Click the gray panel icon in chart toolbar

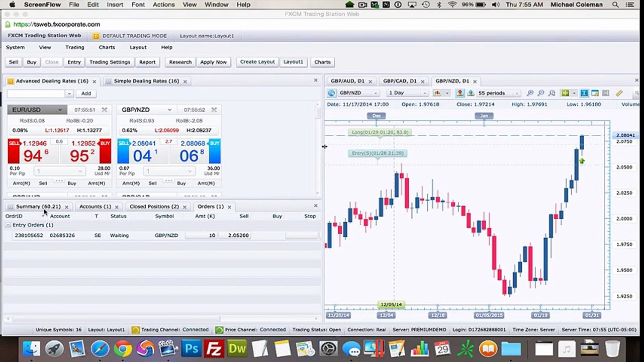pyautogui.click(x=605, y=93)
